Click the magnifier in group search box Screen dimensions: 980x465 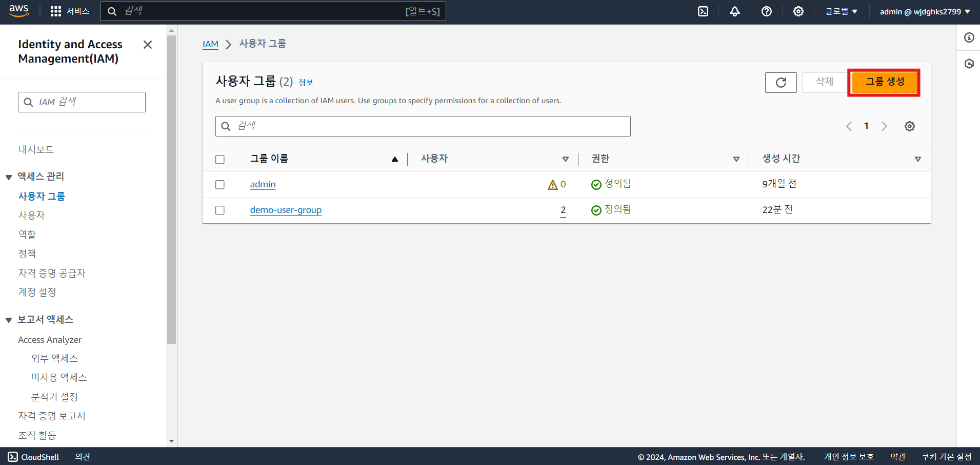[x=226, y=126]
